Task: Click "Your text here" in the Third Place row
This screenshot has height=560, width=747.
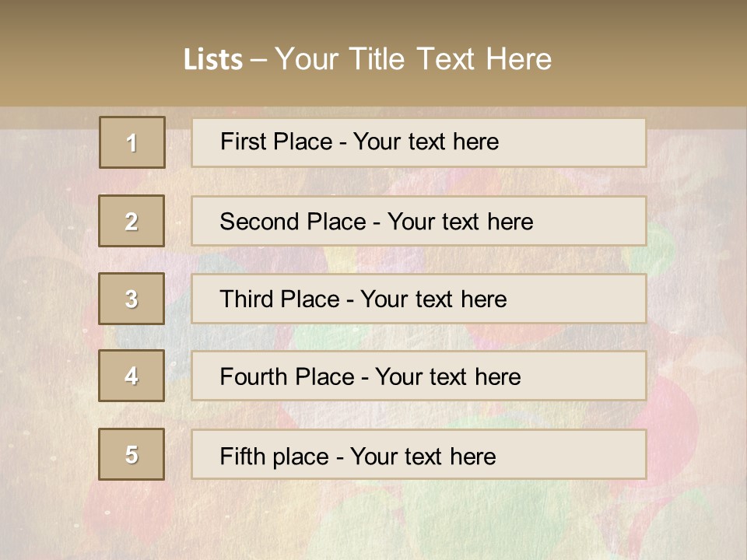Action: (x=433, y=299)
